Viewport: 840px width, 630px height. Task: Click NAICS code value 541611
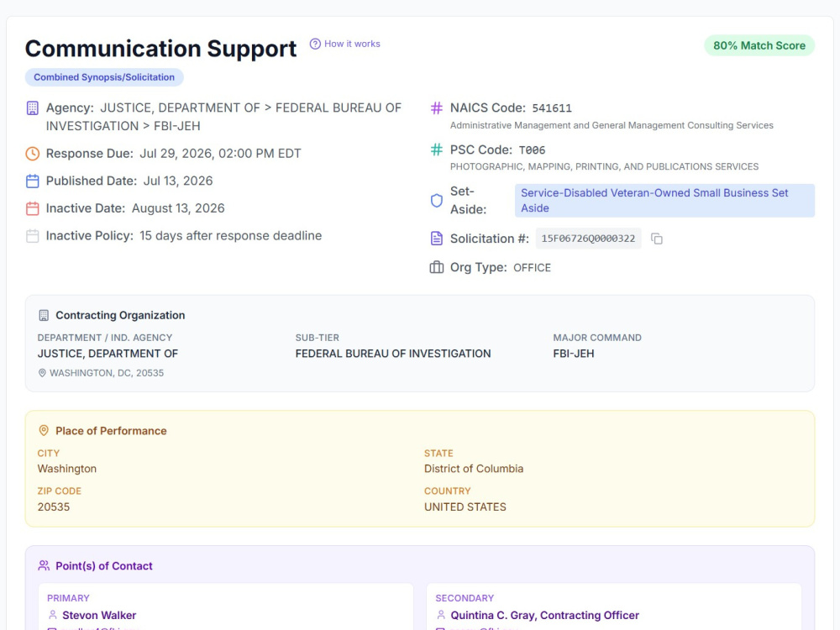point(552,108)
